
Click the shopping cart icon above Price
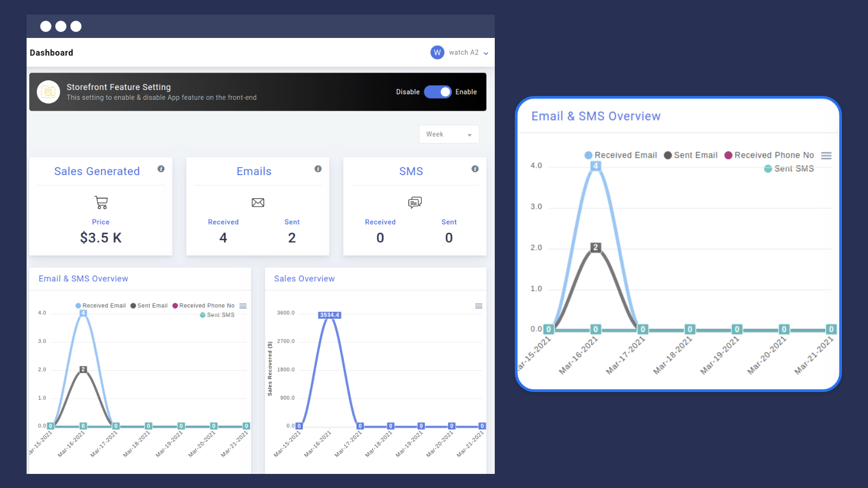click(101, 203)
